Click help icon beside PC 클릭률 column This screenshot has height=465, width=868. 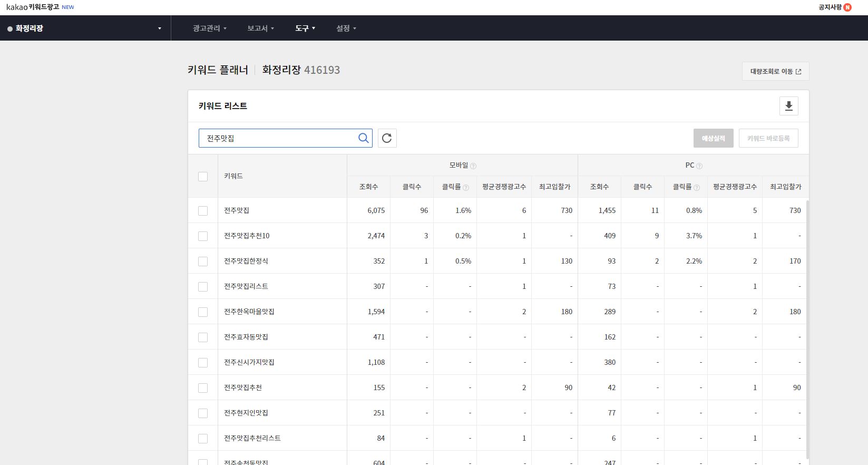pyautogui.click(x=696, y=188)
